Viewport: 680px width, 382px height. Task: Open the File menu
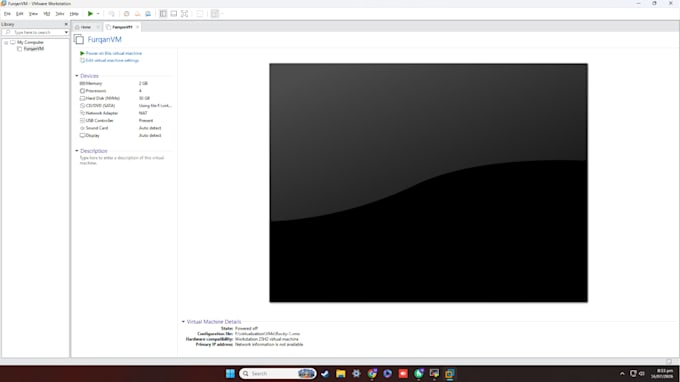(x=7, y=14)
